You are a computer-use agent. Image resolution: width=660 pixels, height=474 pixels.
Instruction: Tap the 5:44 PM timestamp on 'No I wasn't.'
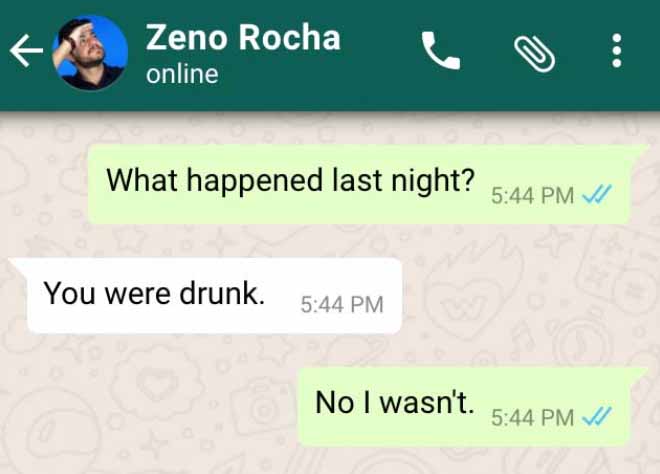(x=532, y=418)
